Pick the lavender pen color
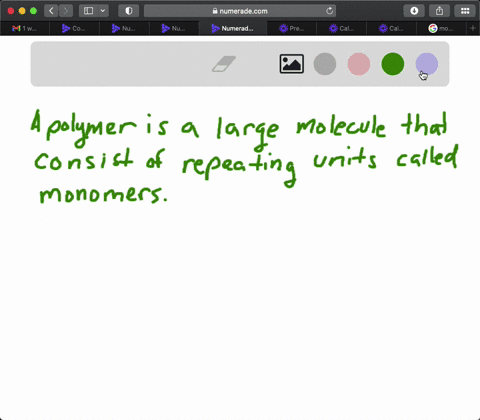 point(427,64)
